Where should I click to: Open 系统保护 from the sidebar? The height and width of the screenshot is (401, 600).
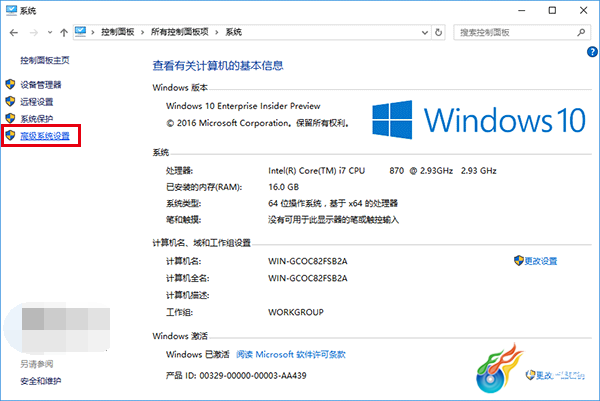click(36, 119)
